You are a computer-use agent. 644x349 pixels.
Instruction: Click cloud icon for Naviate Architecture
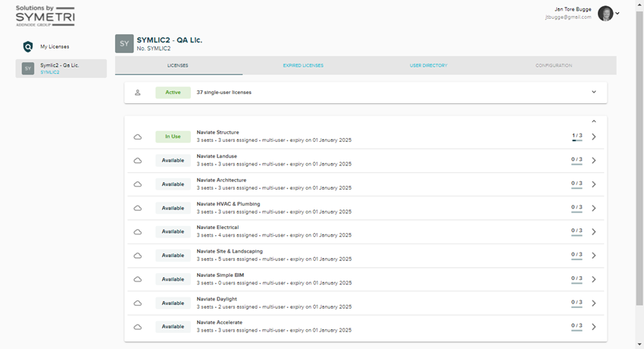click(138, 184)
